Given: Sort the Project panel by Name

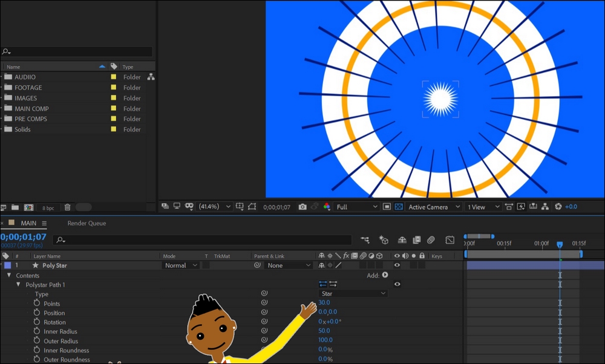Looking at the screenshot, I should coord(13,67).
